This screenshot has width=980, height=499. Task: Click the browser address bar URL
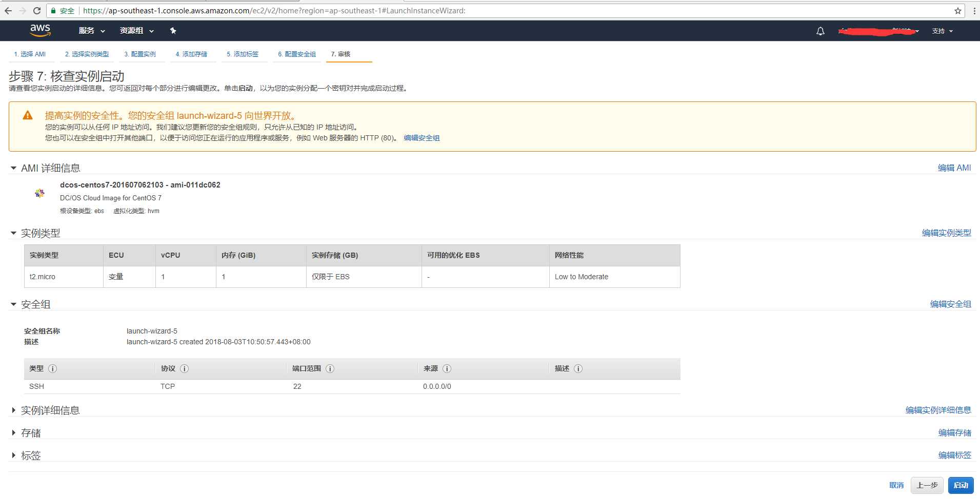coord(274,10)
